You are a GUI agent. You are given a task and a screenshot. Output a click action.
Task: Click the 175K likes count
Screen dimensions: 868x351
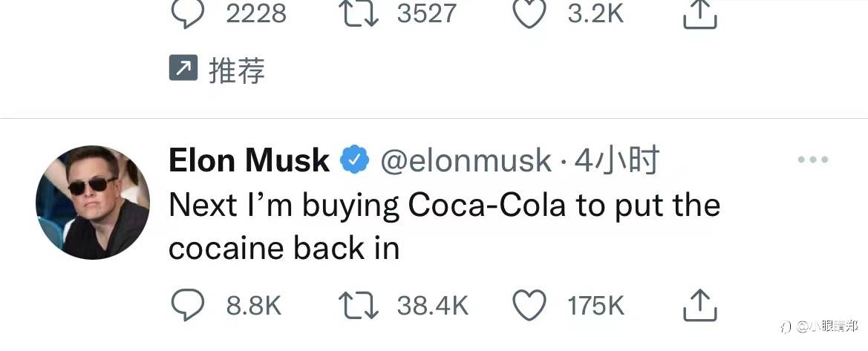click(x=595, y=306)
